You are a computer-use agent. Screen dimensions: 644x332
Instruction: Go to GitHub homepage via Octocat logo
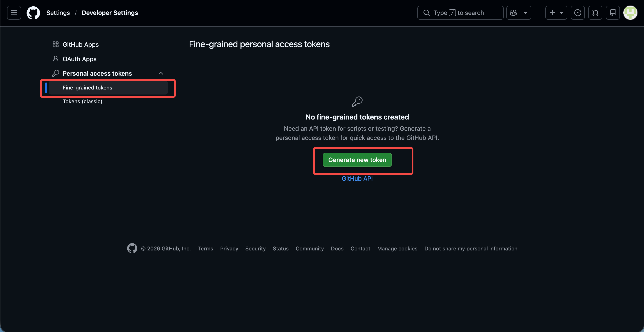(33, 13)
